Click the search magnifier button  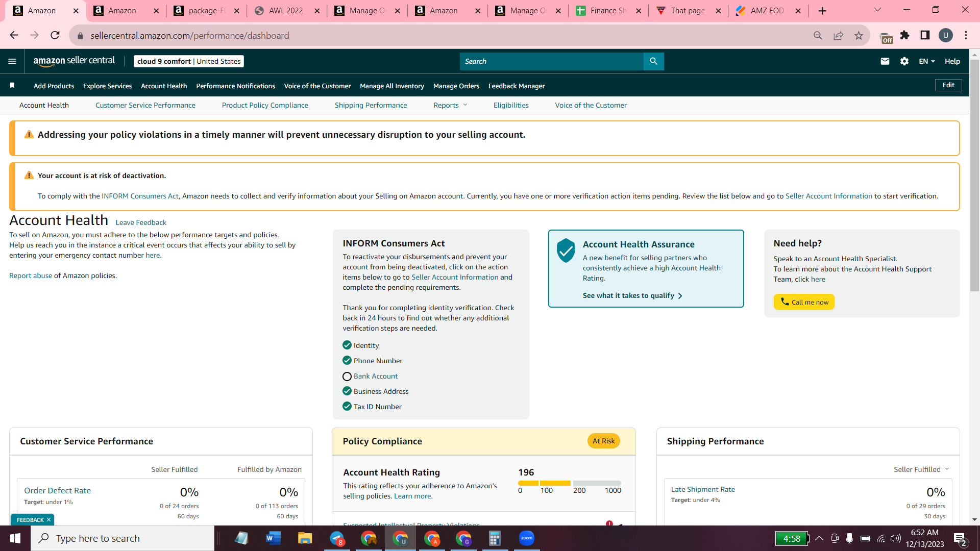click(653, 61)
